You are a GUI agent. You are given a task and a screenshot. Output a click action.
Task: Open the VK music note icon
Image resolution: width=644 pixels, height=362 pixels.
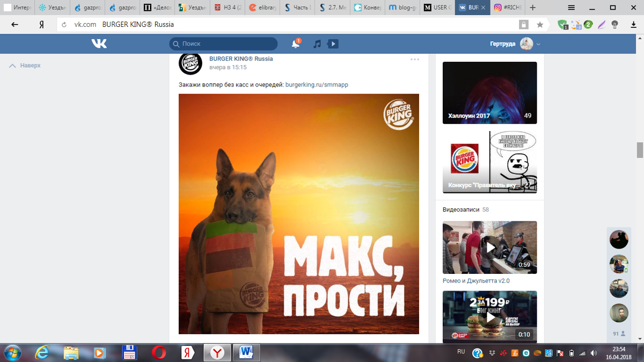(317, 44)
